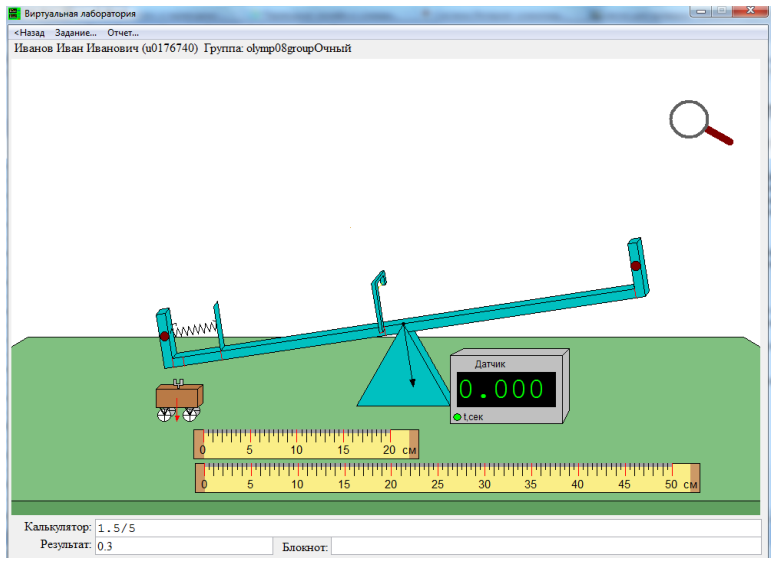Click the dark red button on the left bracket
Viewport: 776px width, 562px height.
[x=164, y=336]
